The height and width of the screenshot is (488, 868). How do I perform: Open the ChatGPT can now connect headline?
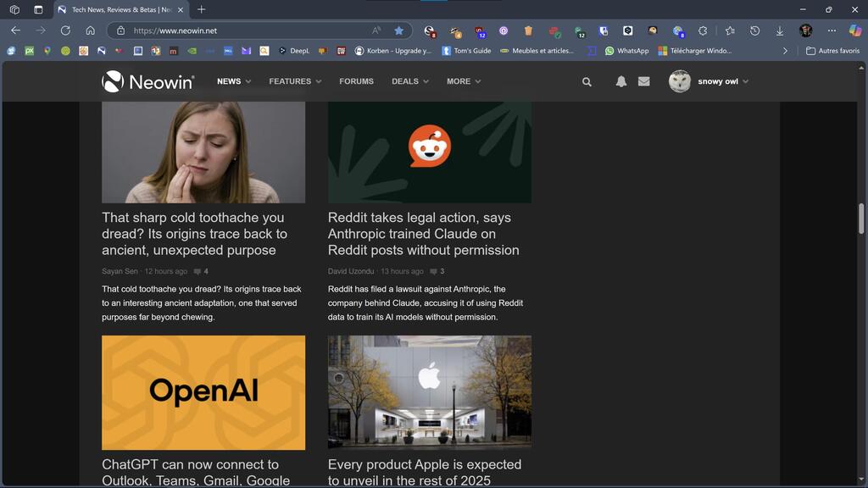coord(196,472)
